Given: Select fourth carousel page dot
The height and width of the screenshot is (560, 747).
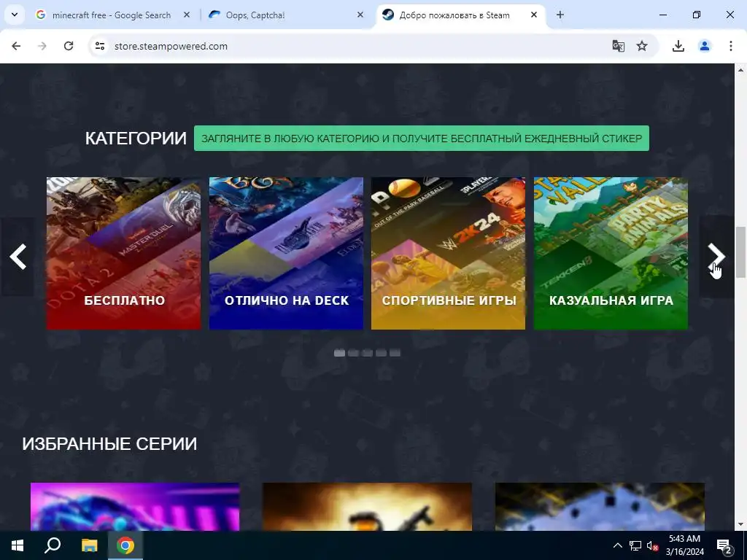Looking at the screenshot, I should point(381,353).
